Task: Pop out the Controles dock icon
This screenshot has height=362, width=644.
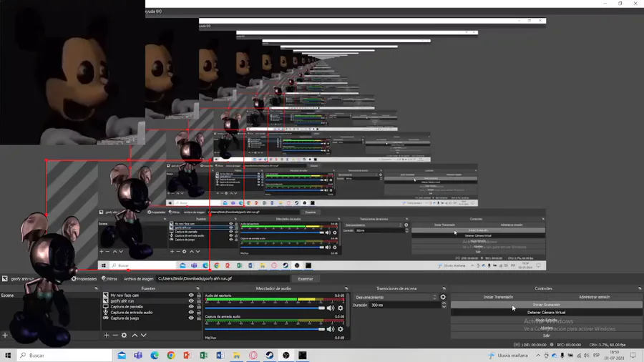Action: pos(640,288)
